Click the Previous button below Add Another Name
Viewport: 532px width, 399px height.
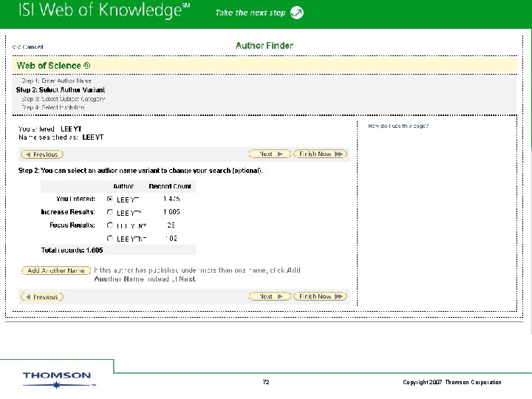[42, 297]
